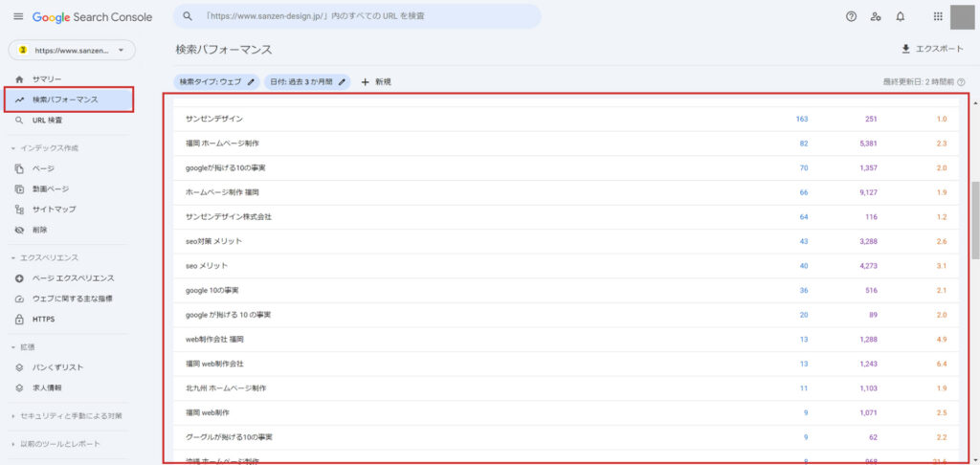Click the Core Web Vitals gauge icon
The width and height of the screenshot is (980, 465).
[x=19, y=299]
